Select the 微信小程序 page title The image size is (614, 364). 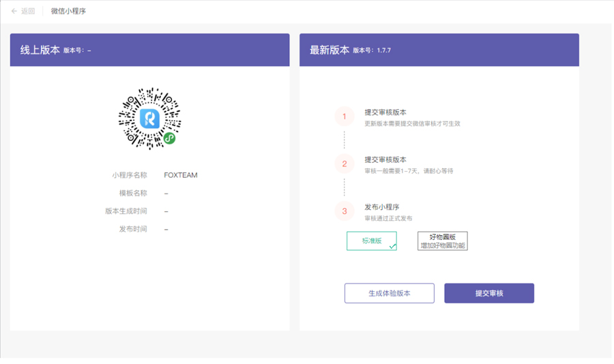68,12
